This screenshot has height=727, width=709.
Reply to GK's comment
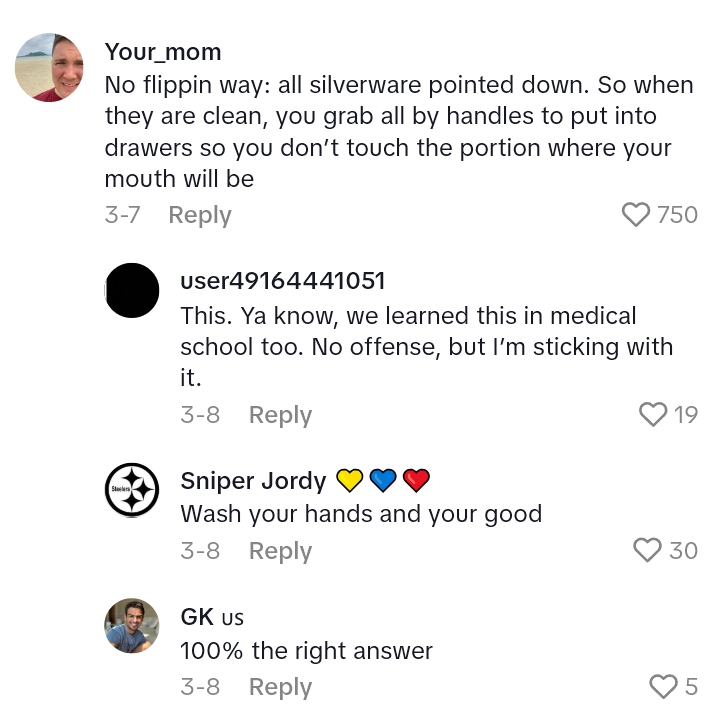pos(280,687)
